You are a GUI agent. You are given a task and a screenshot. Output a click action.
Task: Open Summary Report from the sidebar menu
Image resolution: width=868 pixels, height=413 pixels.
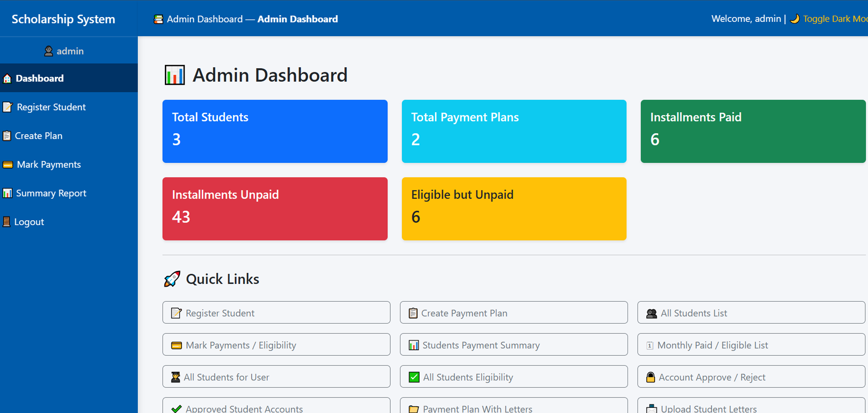(x=51, y=193)
